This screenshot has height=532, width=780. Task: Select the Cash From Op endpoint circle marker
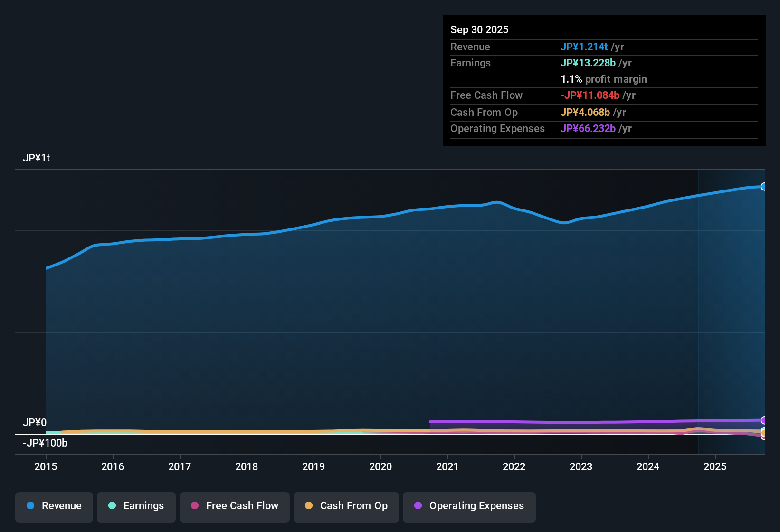pos(764,433)
